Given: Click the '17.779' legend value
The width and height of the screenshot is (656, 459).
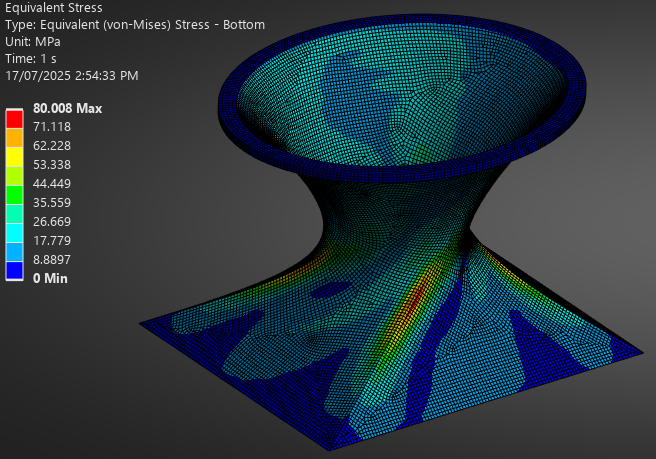Looking at the screenshot, I should click(52, 241).
